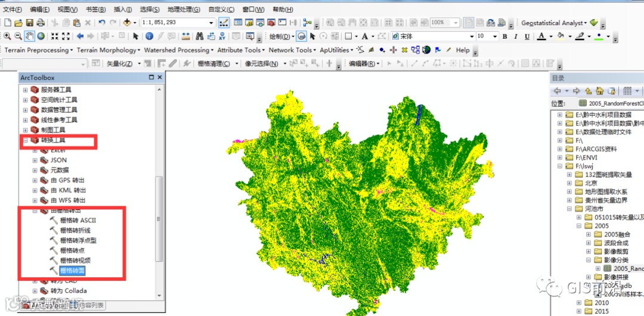The image size is (644, 316).
Task: Run the 栅格转面 tool
Action: [x=73, y=271]
